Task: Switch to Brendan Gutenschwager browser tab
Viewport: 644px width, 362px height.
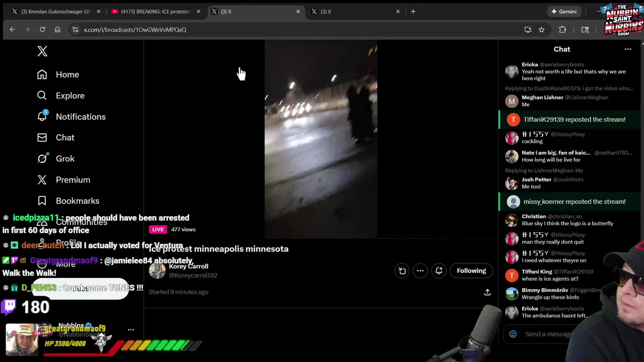Action: 56,12
